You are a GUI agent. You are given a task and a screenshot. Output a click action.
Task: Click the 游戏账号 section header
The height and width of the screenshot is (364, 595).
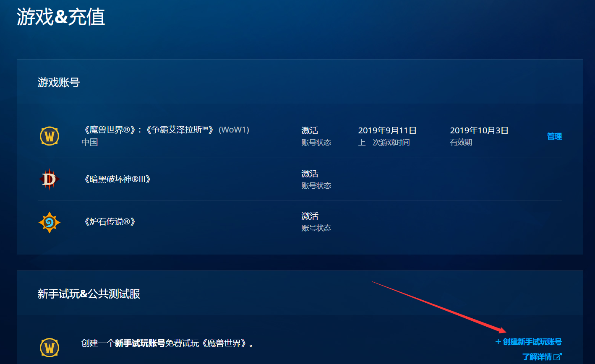[x=59, y=82]
